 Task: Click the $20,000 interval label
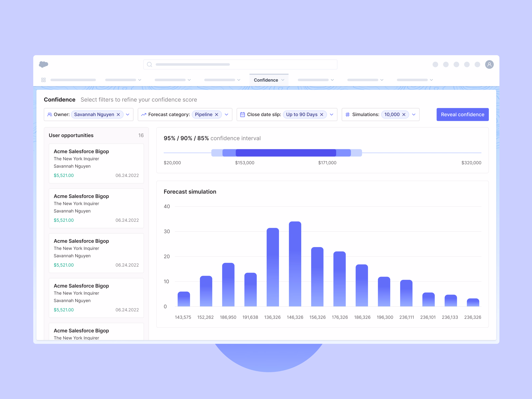point(172,163)
